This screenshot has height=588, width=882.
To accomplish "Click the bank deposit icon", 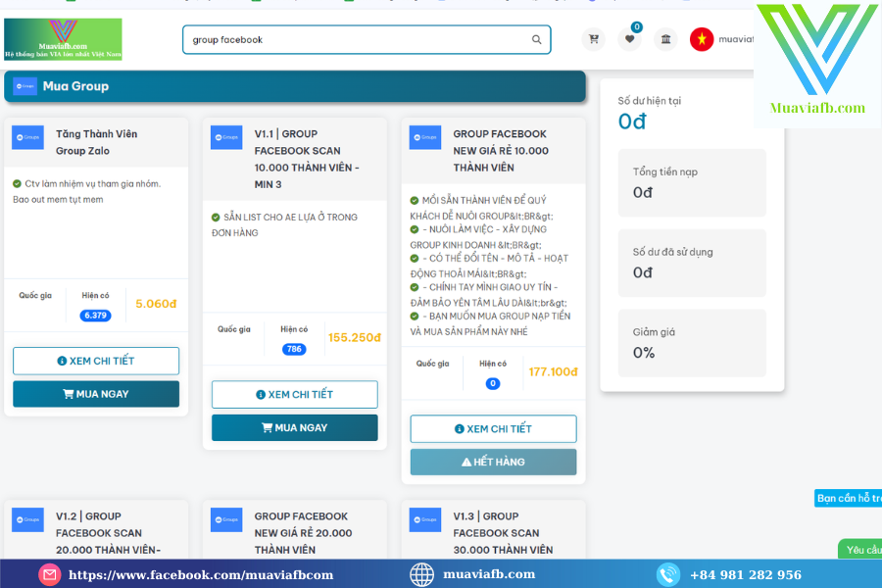I will pos(665,39).
